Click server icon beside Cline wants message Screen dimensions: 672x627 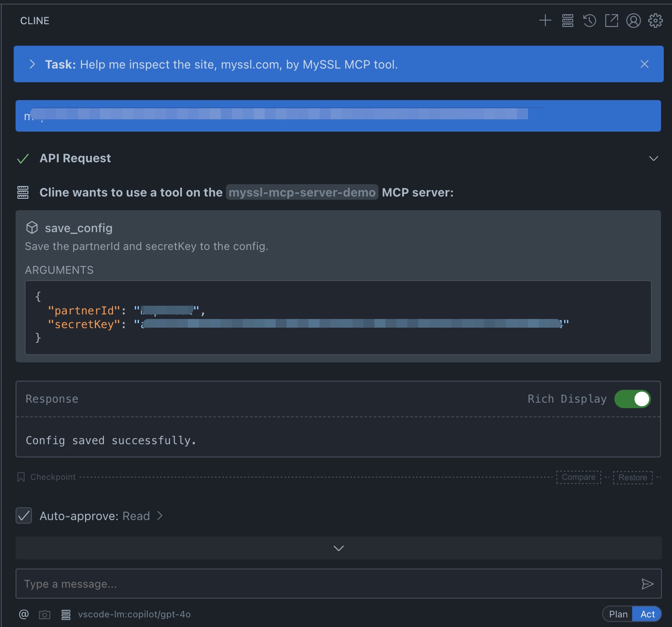pos(23,192)
